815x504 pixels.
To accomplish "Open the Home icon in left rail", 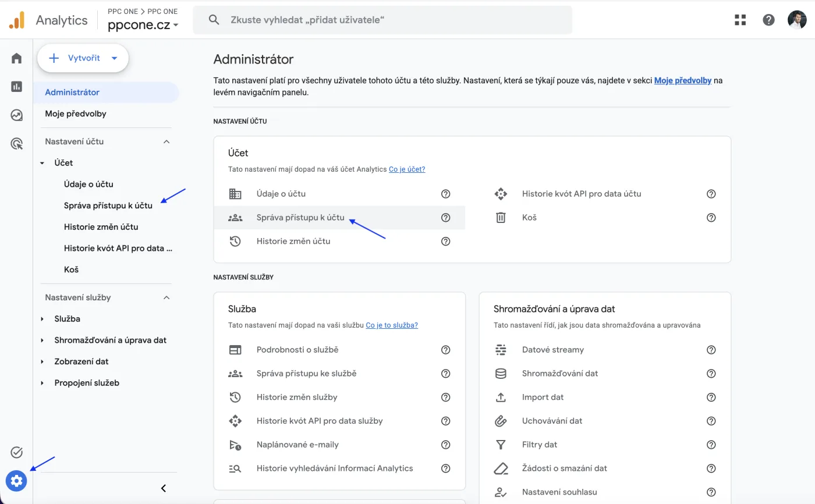I will [x=16, y=58].
